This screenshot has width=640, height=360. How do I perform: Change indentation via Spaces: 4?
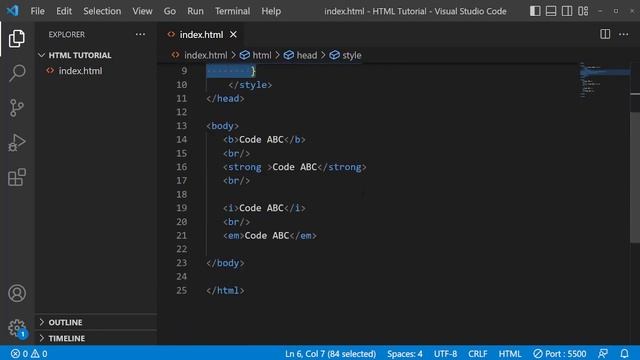[x=404, y=353]
